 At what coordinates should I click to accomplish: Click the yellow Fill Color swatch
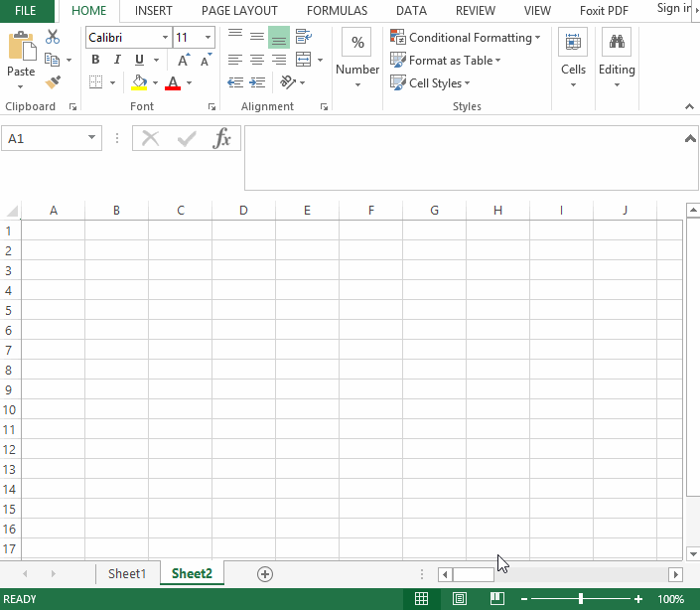[x=139, y=83]
